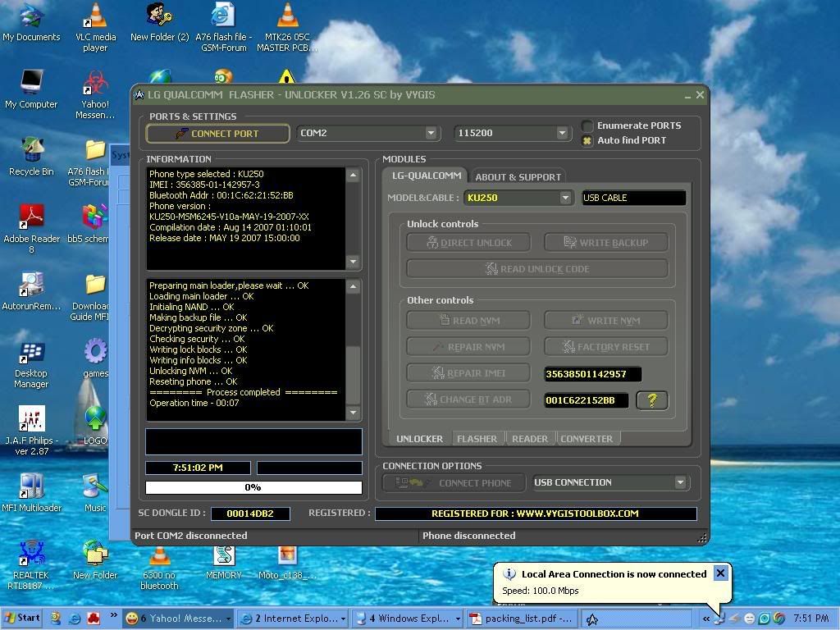The width and height of the screenshot is (840, 630).
Task: Open the 115200 baud rate dropdown
Action: point(561,133)
